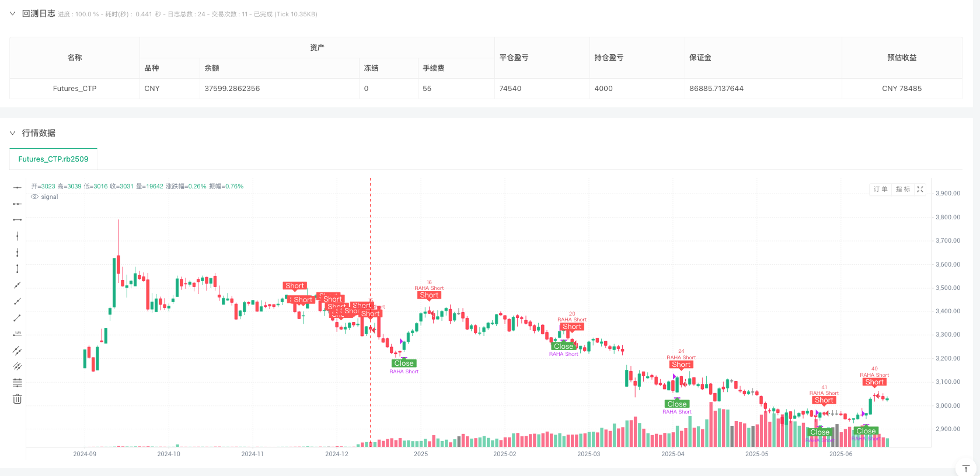Click the Close marker at 2025-04
Viewport: 980px width, 476px height.
click(677, 404)
